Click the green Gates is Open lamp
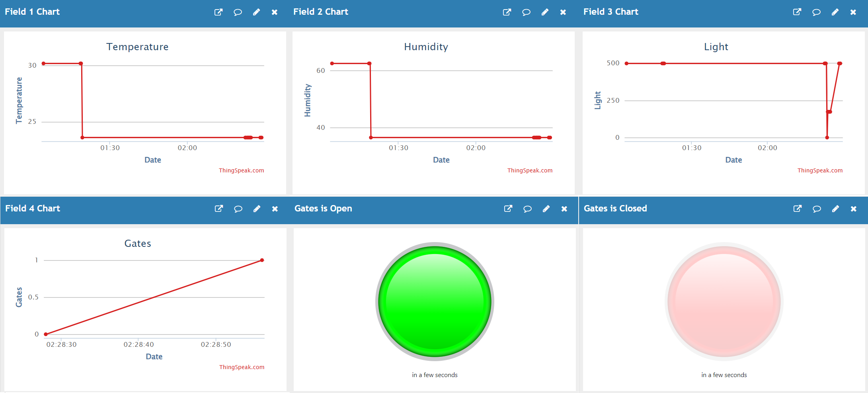Viewport: 868px width, 393px height. (435, 301)
